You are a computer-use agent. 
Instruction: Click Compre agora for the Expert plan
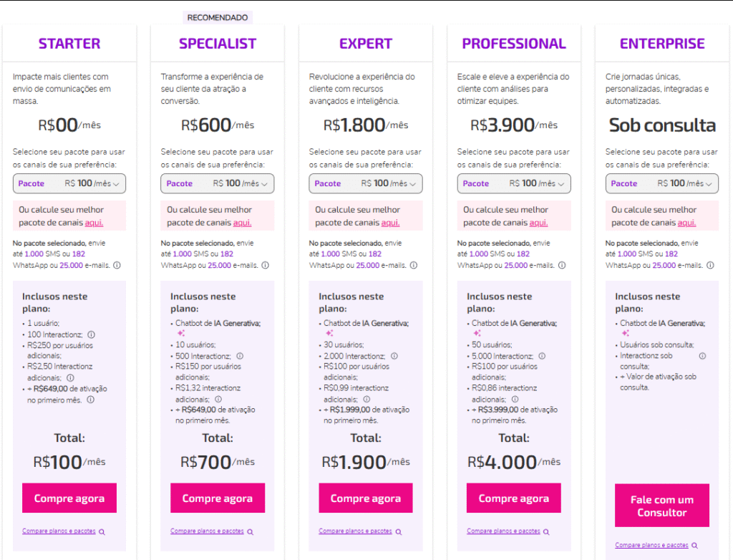[x=366, y=498]
